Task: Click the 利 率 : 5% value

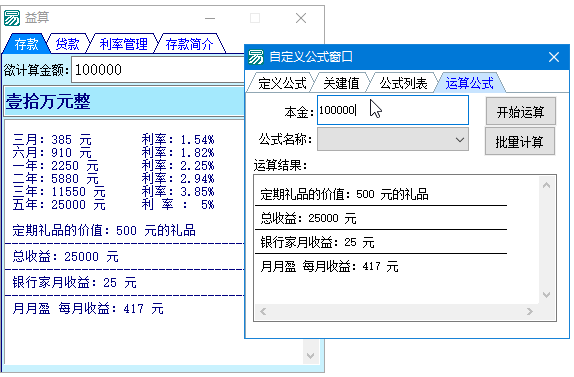Action: click(x=178, y=204)
